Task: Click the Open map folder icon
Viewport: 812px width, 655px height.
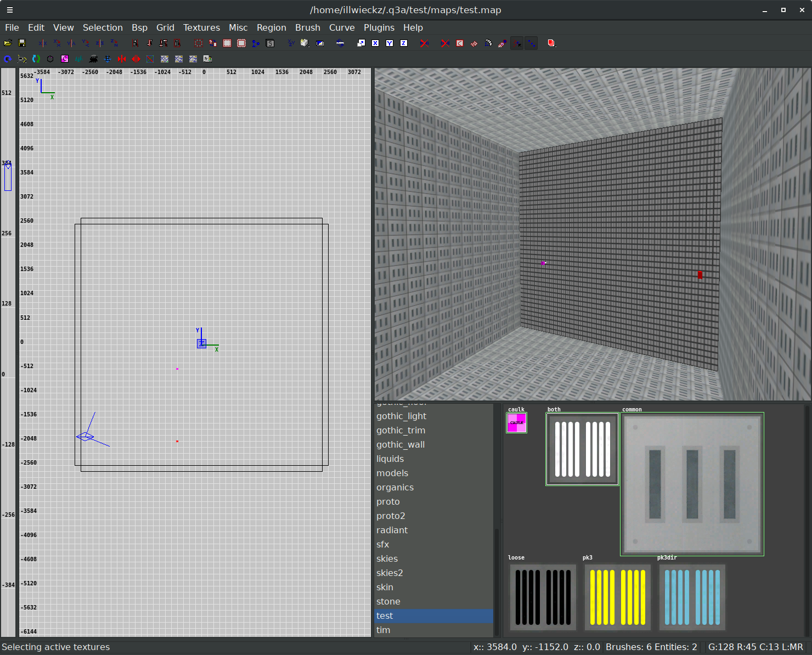Action: (8, 43)
